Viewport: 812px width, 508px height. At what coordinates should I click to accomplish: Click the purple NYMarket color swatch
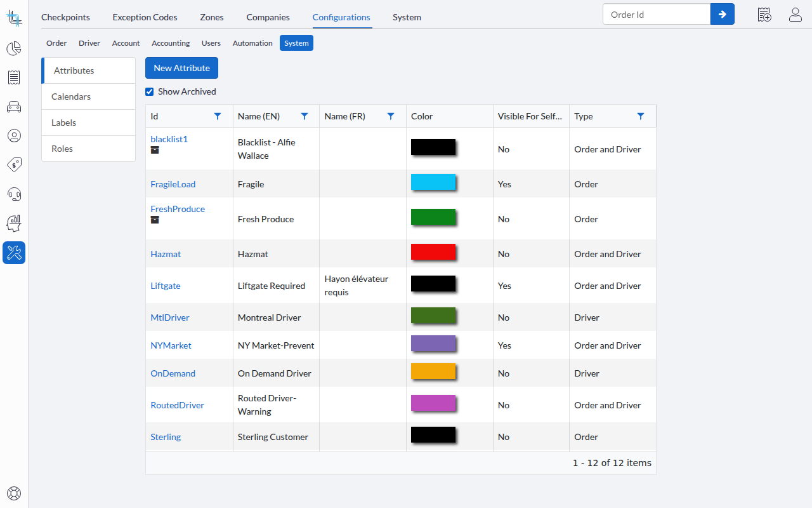click(433, 344)
